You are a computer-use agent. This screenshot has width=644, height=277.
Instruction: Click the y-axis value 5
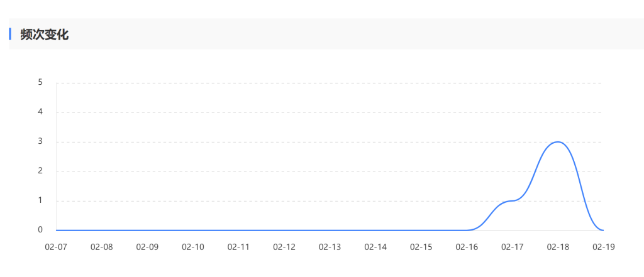click(40, 82)
